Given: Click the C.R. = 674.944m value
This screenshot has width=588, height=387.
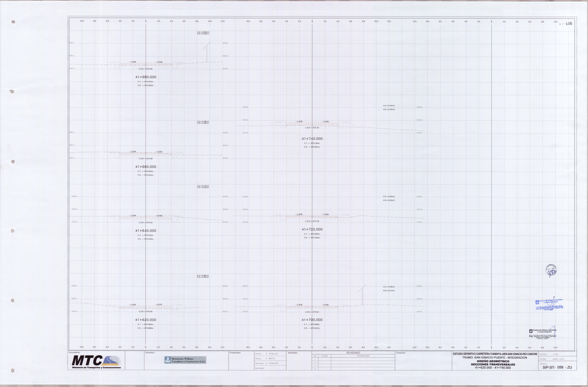Looking at the screenshot, I should click(x=146, y=175).
